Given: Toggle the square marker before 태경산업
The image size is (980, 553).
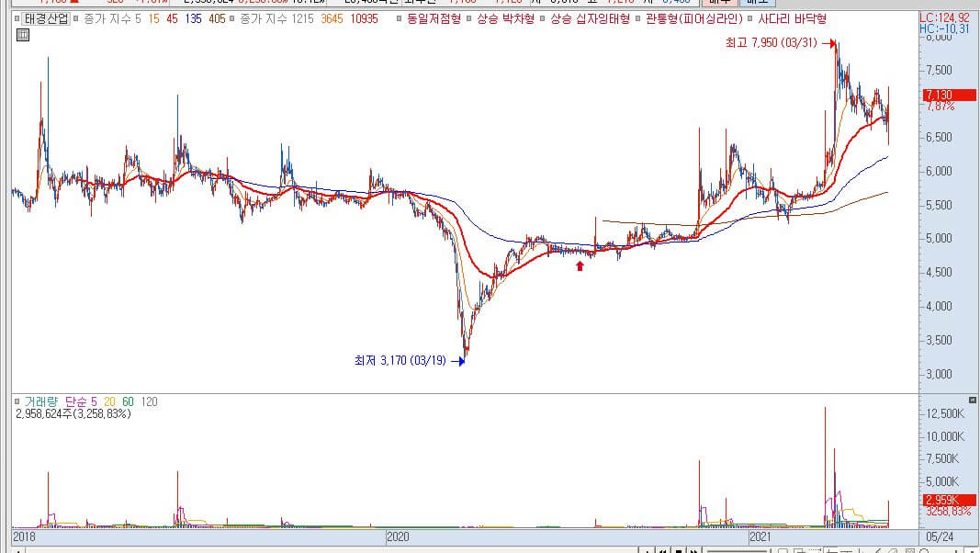Looking at the screenshot, I should click(x=17, y=18).
